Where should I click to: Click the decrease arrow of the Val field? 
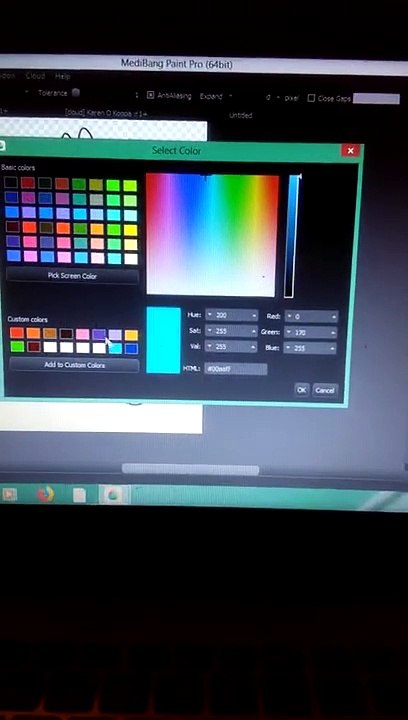coord(210,347)
